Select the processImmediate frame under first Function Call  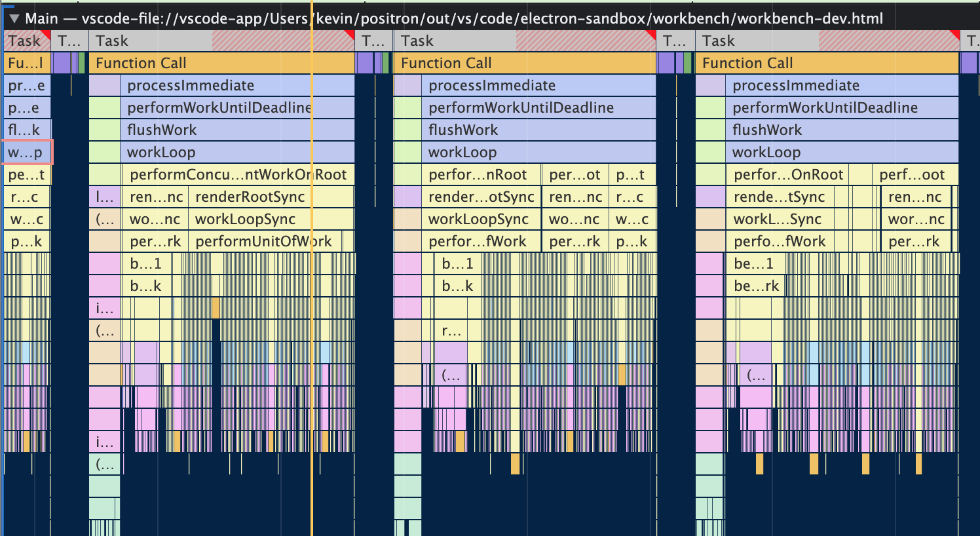[x=197, y=85]
